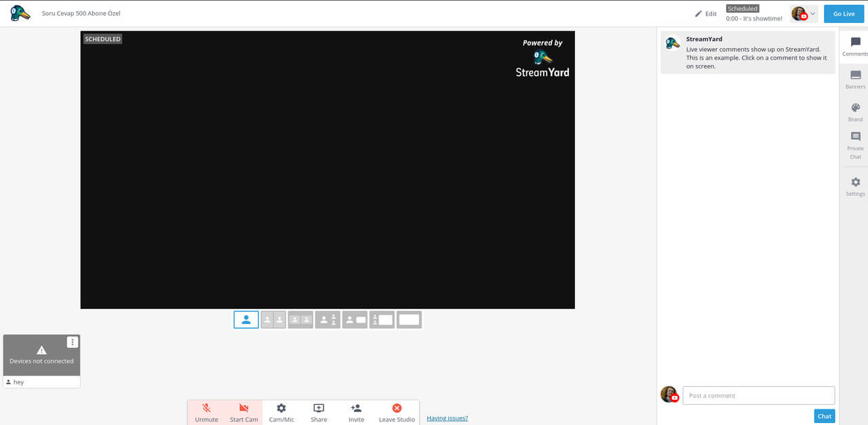Open Cam/Mic settings
The height and width of the screenshot is (425, 868).
(x=281, y=413)
